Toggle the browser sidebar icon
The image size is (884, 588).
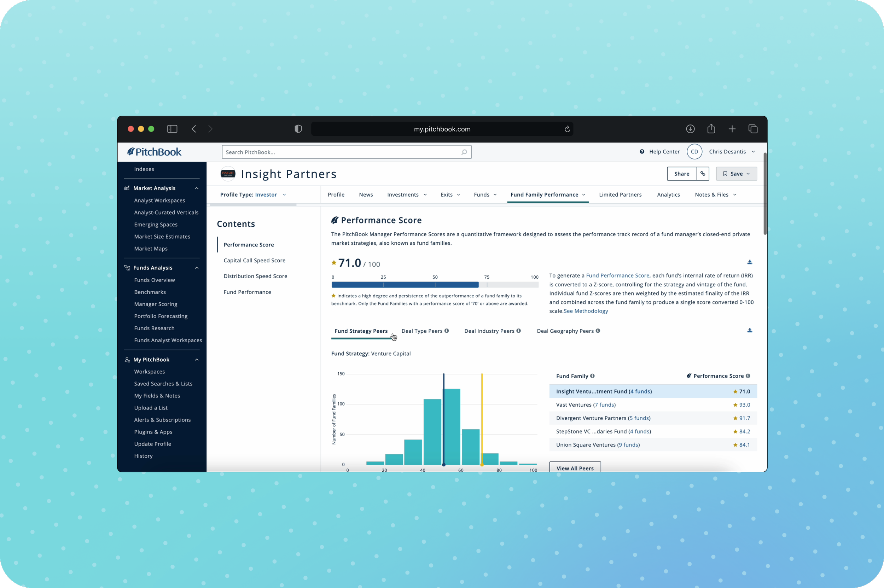click(x=172, y=129)
